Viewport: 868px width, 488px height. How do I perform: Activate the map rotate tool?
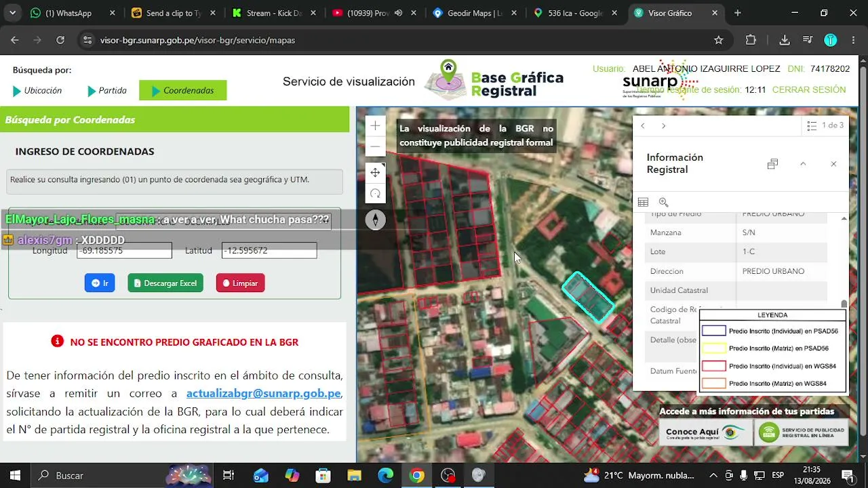coord(375,194)
